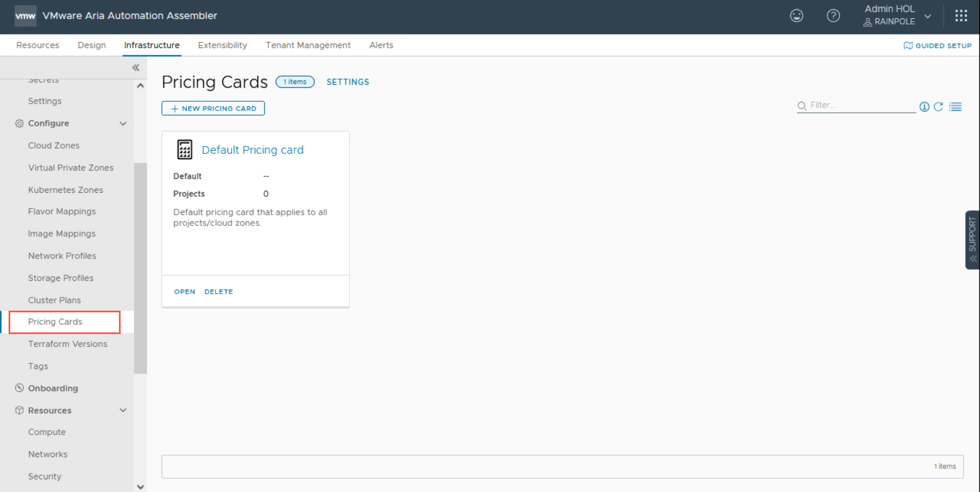Select Flavor Mappings in sidebar
This screenshot has width=980, height=492.
point(62,212)
